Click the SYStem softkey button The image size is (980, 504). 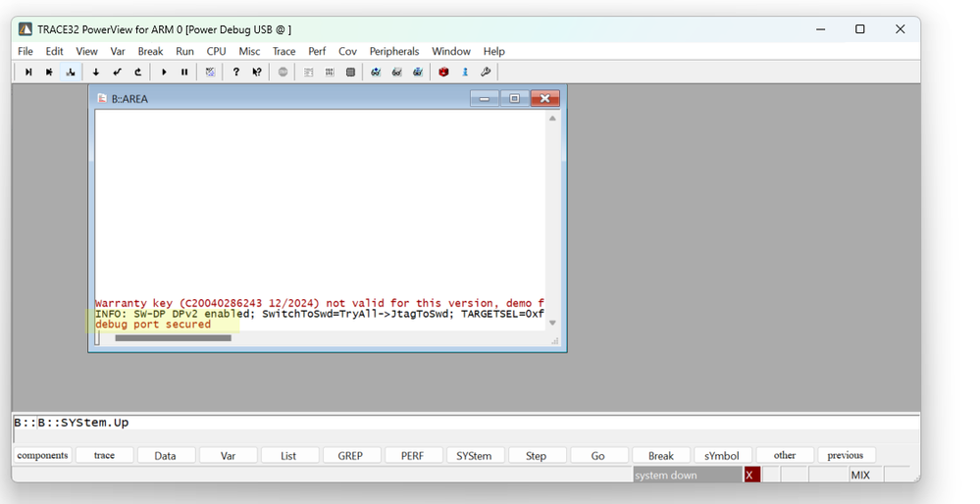click(475, 455)
